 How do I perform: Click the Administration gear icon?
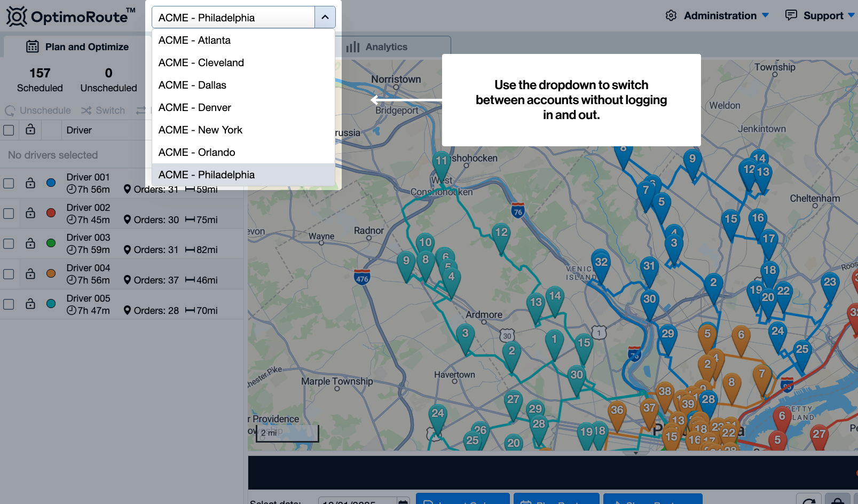click(x=671, y=15)
